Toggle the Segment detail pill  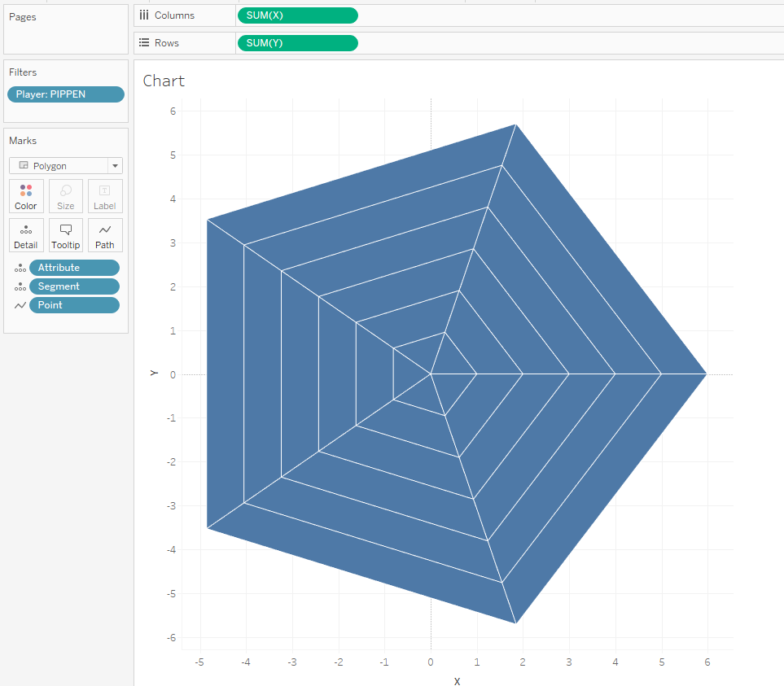click(74, 286)
